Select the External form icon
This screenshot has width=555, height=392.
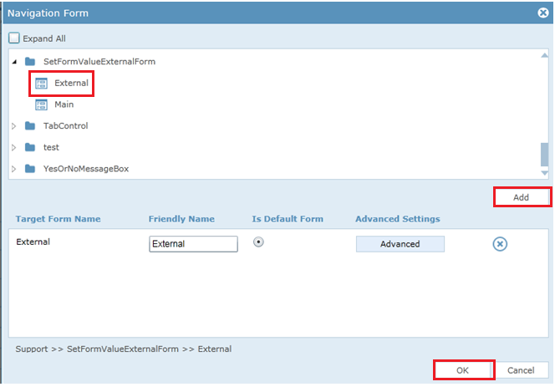(x=41, y=84)
